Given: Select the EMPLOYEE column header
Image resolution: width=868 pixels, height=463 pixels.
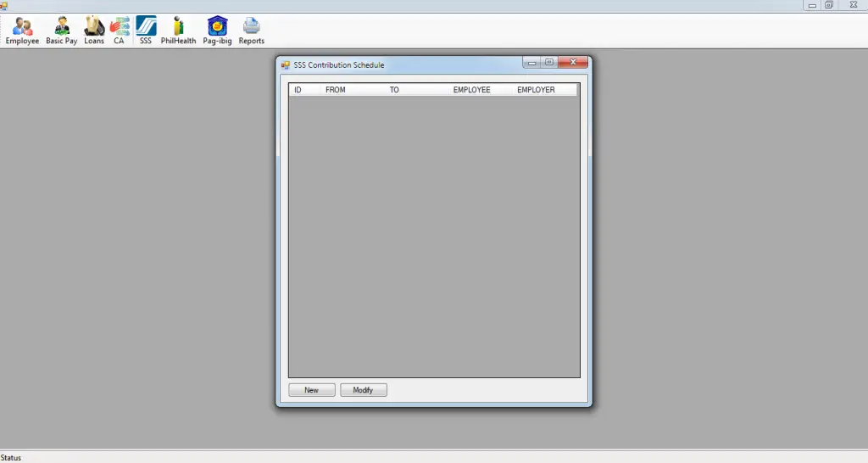Looking at the screenshot, I should point(471,90).
